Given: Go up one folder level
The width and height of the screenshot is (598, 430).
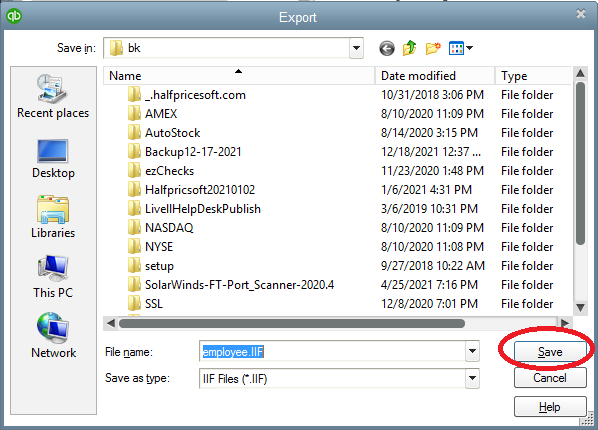Looking at the screenshot, I should [410, 48].
